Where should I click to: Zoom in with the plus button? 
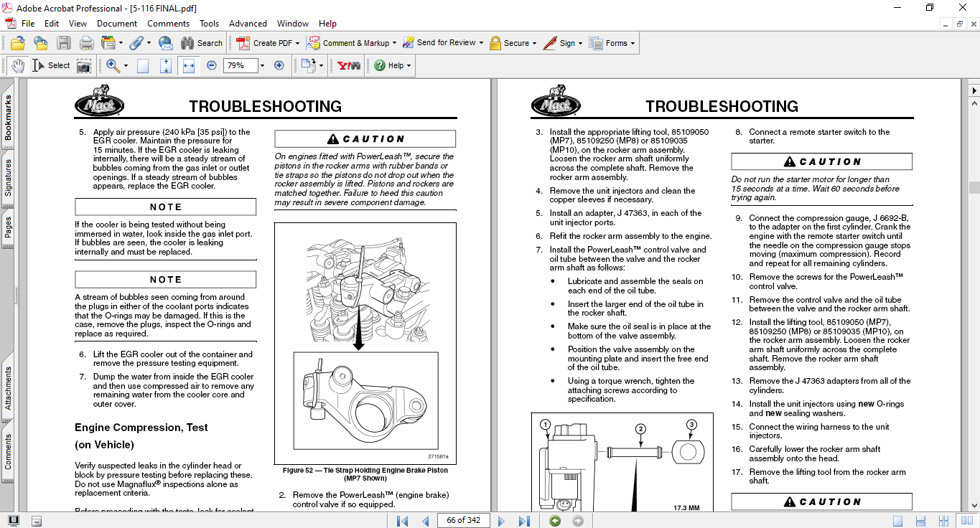[279, 65]
